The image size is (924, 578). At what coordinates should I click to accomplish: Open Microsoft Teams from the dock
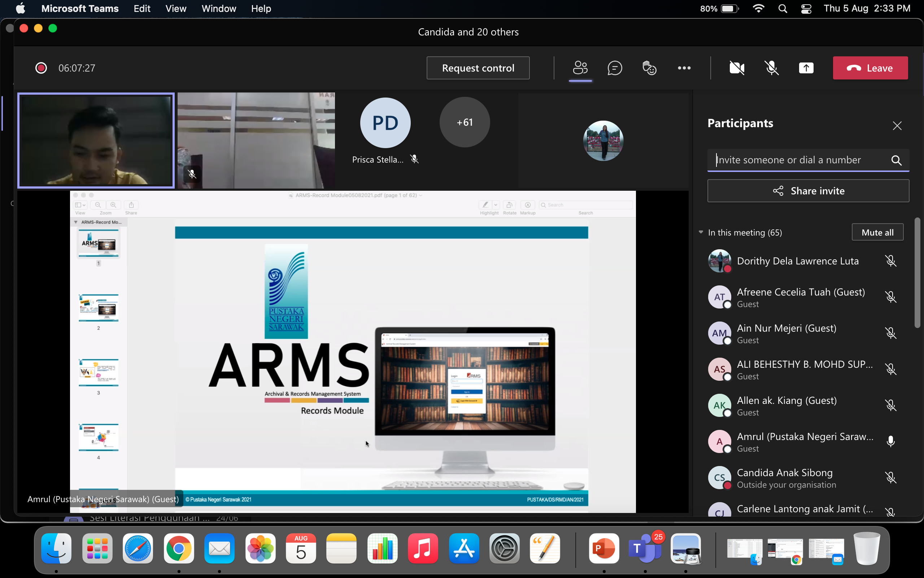click(645, 549)
